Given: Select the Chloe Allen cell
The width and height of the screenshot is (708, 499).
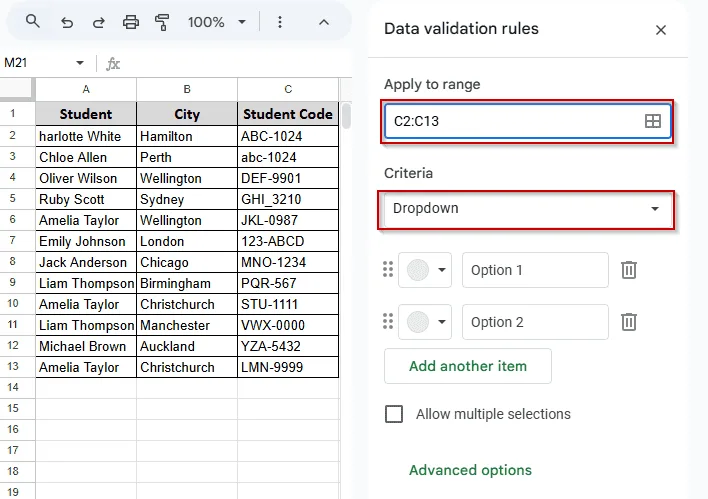Looking at the screenshot, I should (x=86, y=157).
